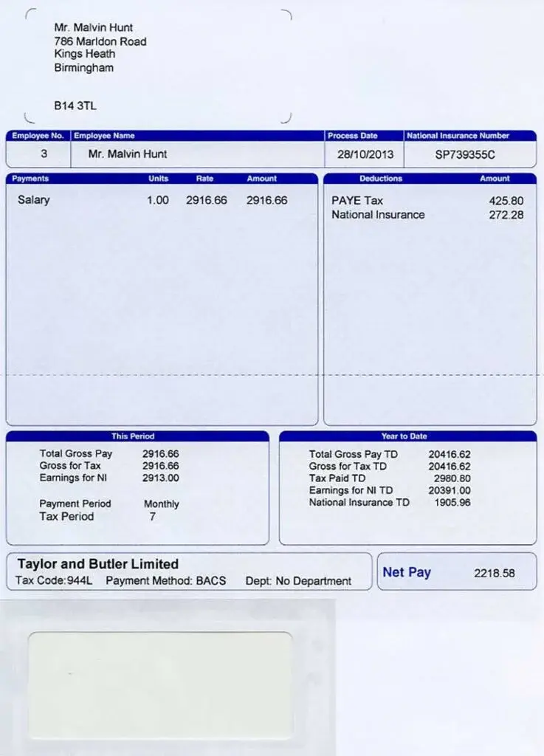
Task: Click the address line '786 Marldon Road'
Action: tap(100, 41)
